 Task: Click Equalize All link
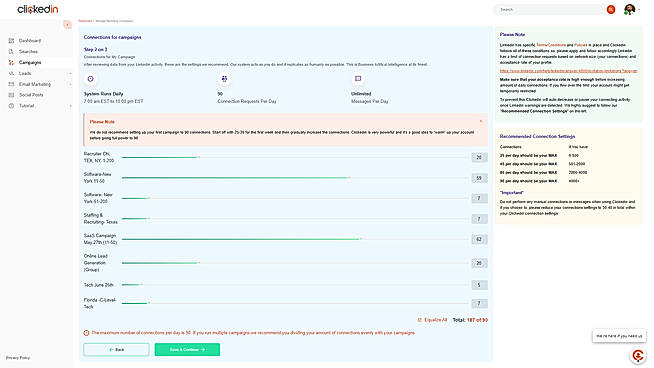click(x=433, y=320)
